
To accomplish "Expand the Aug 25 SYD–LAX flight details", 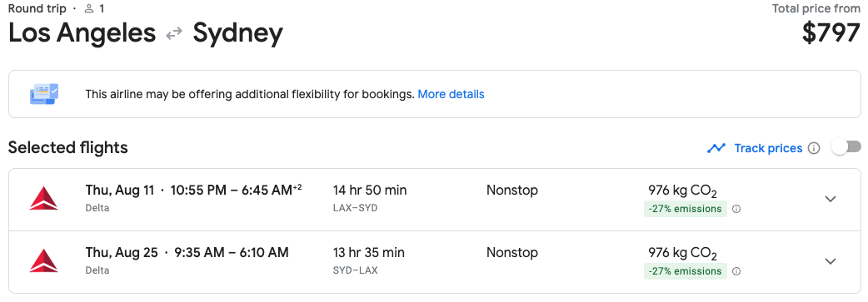I will point(831,261).
